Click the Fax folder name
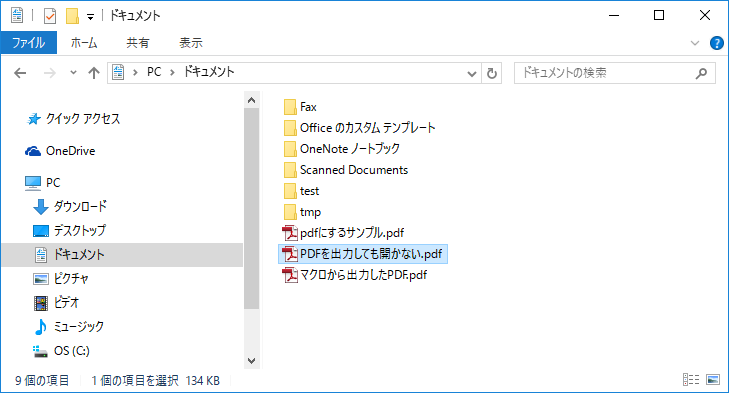729x393 pixels. (x=308, y=107)
